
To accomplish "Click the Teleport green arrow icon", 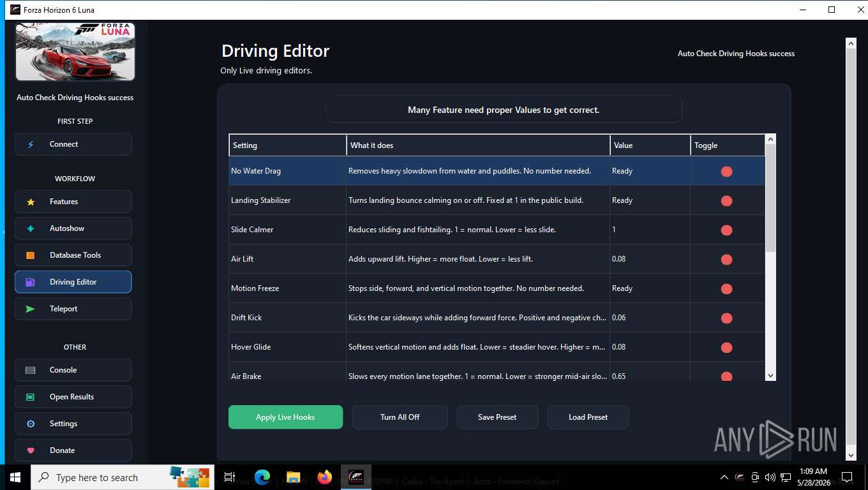I will (x=31, y=309).
